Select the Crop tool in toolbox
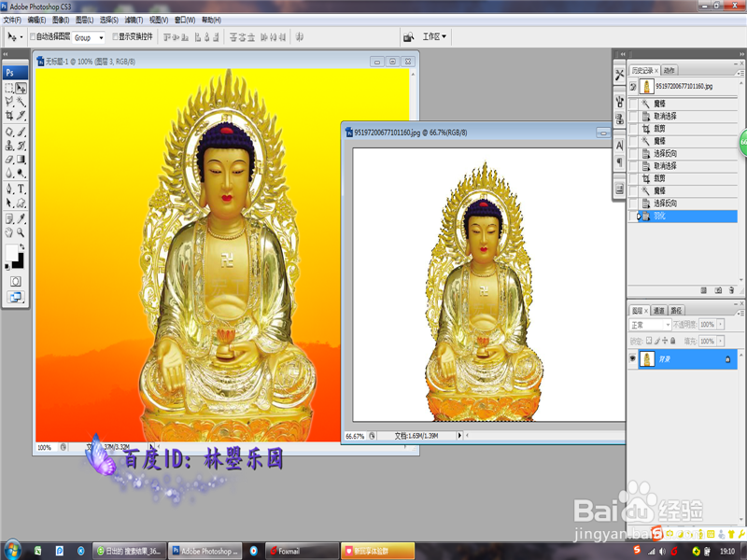The width and height of the screenshot is (747, 560). tap(9, 115)
